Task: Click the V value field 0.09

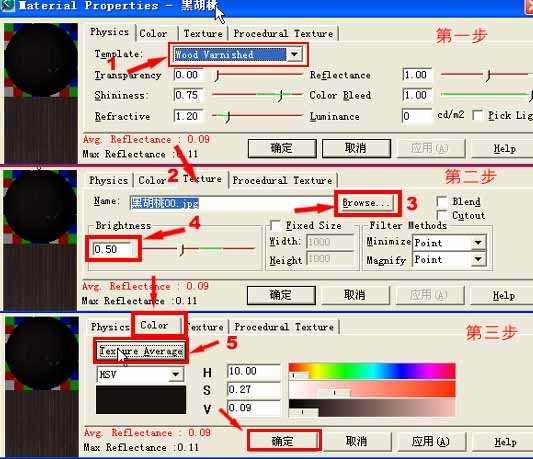Action: point(254,408)
